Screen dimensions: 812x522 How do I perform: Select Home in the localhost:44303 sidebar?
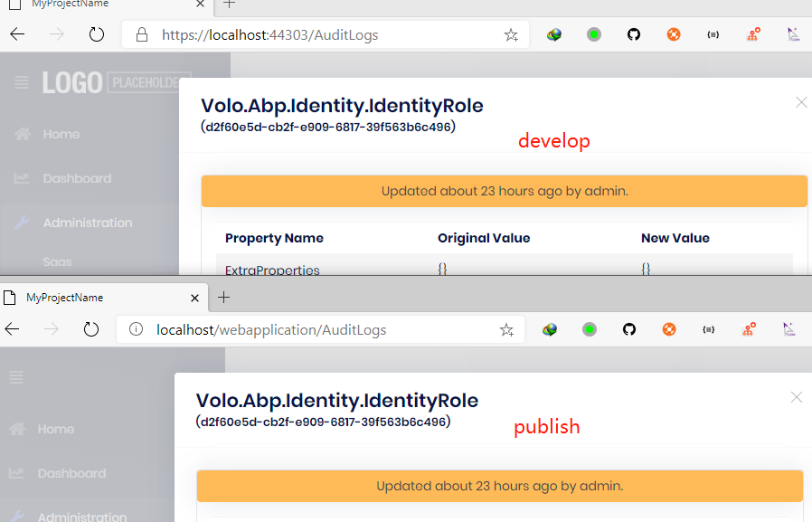[x=61, y=134]
